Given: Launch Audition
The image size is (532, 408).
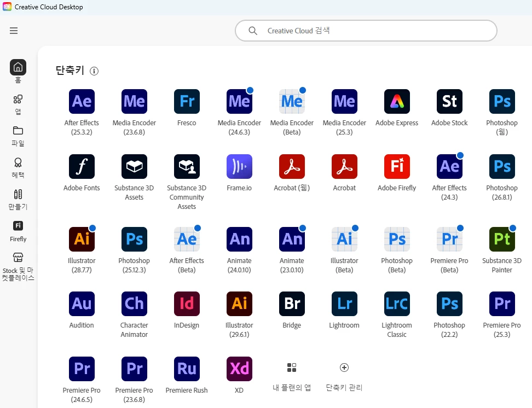Looking at the screenshot, I should tap(82, 304).
